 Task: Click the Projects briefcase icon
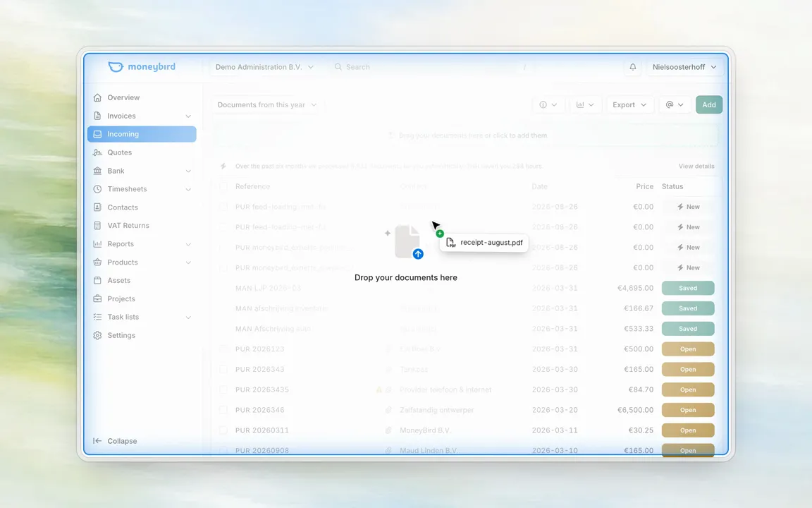pyautogui.click(x=97, y=298)
